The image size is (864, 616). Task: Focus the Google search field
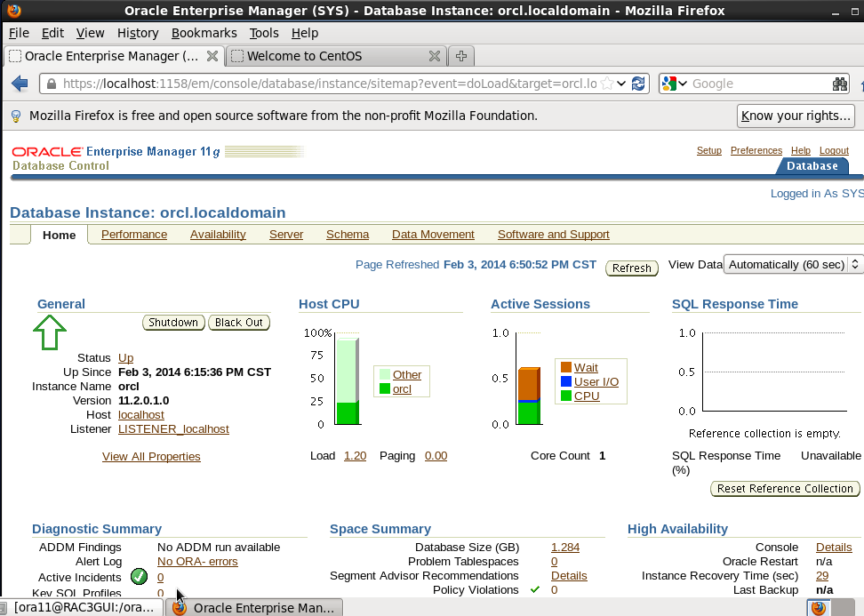click(x=759, y=84)
